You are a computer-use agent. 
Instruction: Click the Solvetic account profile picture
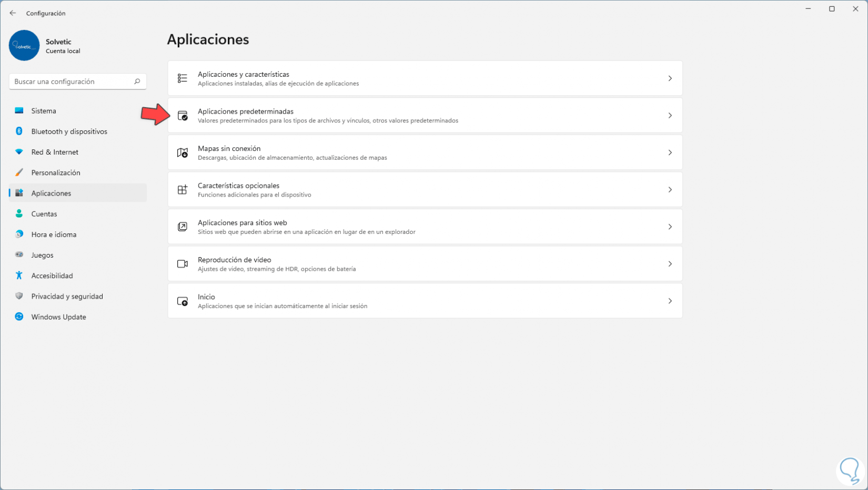[24, 46]
